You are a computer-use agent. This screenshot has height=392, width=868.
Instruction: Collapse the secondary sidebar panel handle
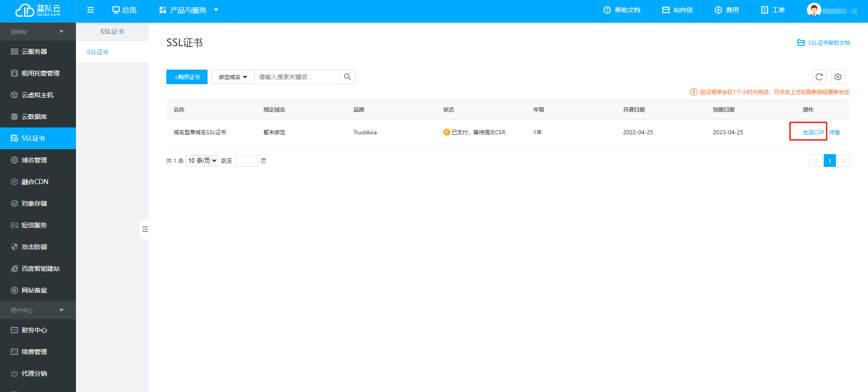[x=145, y=229]
